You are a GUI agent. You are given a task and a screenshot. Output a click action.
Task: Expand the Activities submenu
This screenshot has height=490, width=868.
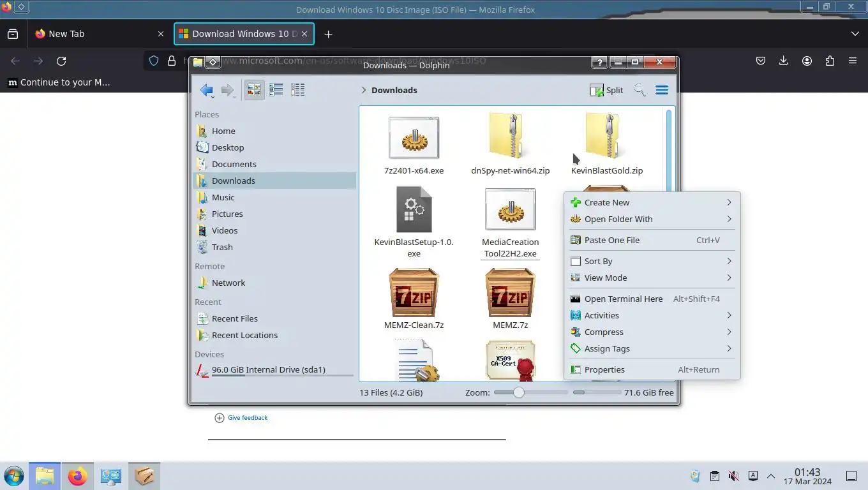pos(652,315)
